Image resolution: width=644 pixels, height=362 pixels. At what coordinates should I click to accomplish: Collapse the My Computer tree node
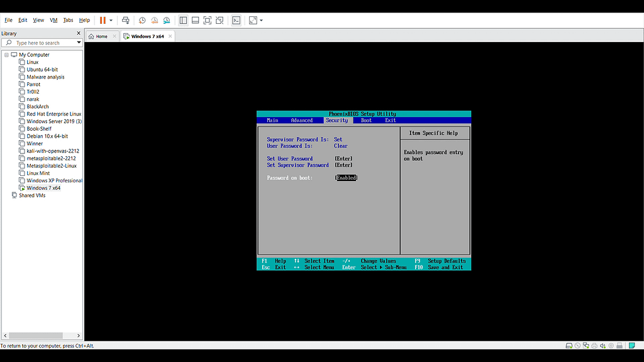click(6, 55)
